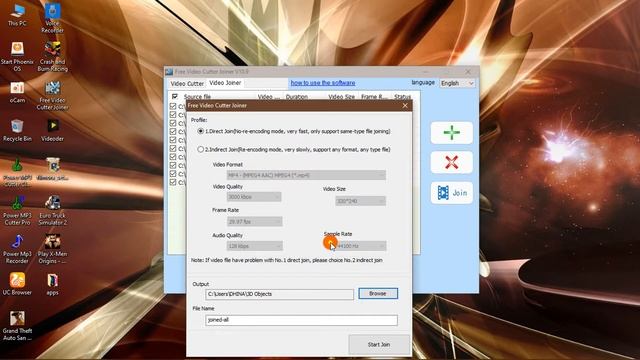Viewport: 640px width, 360px height.
Task: Open Crash and Burn Racing shortcut
Action: pos(52,56)
